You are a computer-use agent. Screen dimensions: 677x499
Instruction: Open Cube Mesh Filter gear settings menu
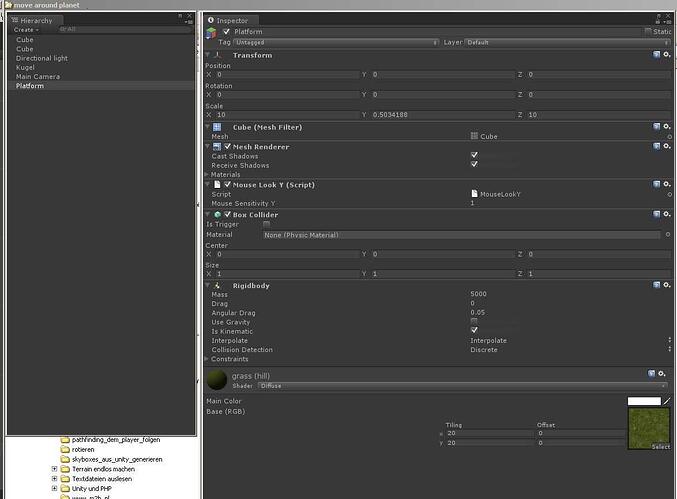667,126
